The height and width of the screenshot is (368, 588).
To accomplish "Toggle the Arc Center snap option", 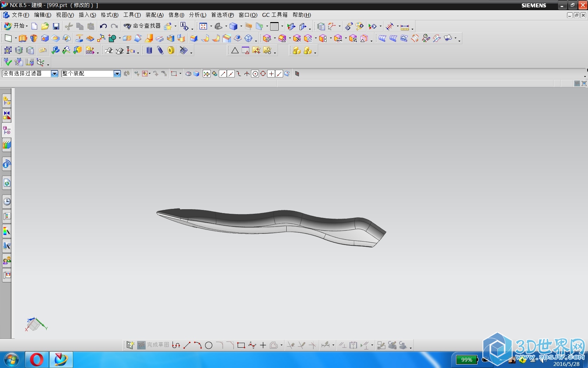I will (255, 74).
